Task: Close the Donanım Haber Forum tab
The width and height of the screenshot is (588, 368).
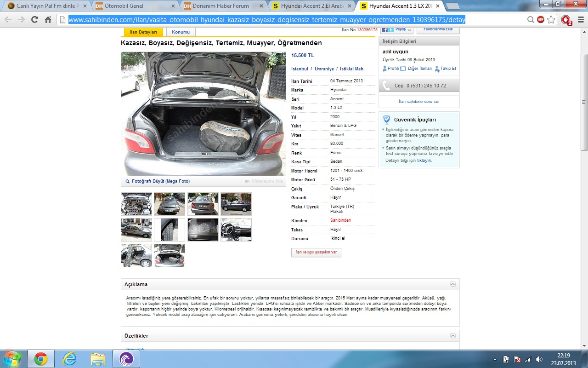Action: (260, 6)
